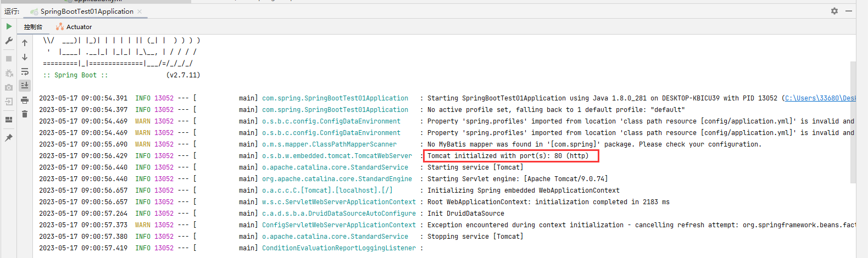
Task: Click the 'c.a.d.s.b.a.DruidDataSourceAutoConfigure' logger name
Action: point(339,214)
